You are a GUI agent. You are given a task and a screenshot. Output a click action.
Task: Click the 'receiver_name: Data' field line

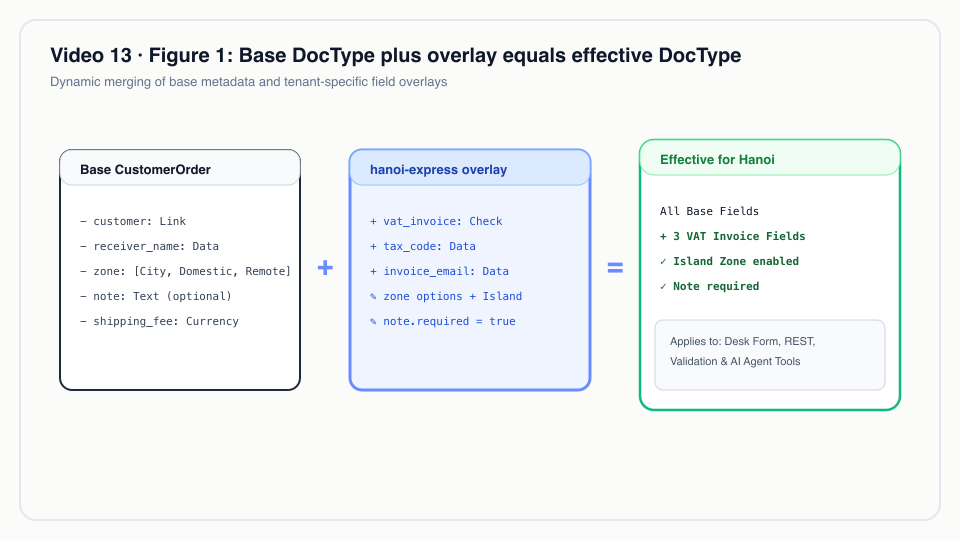click(x=149, y=246)
